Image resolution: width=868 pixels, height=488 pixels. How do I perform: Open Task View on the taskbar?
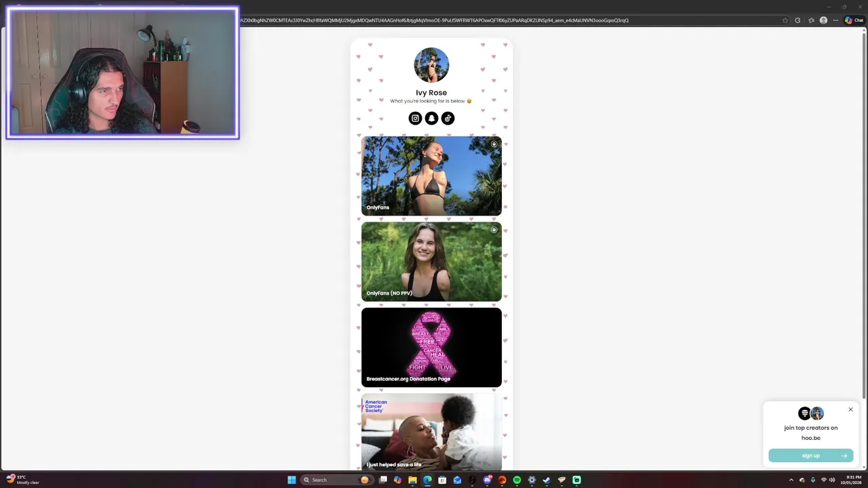[x=383, y=480]
